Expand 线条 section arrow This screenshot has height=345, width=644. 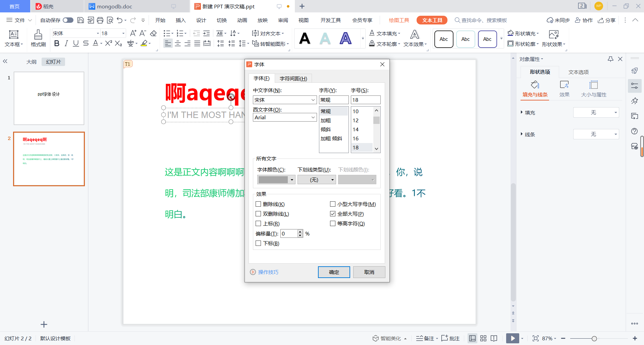click(x=522, y=134)
